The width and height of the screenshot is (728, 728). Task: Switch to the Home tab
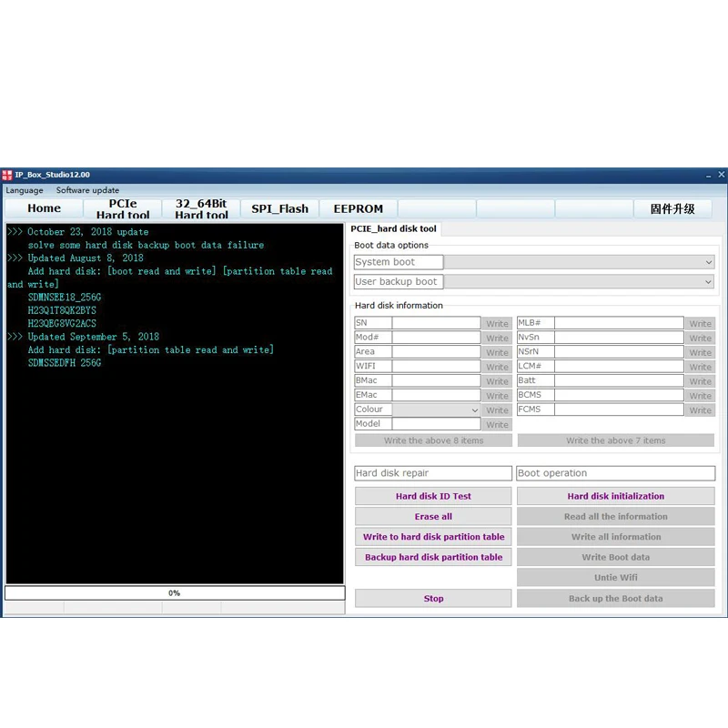(x=44, y=208)
